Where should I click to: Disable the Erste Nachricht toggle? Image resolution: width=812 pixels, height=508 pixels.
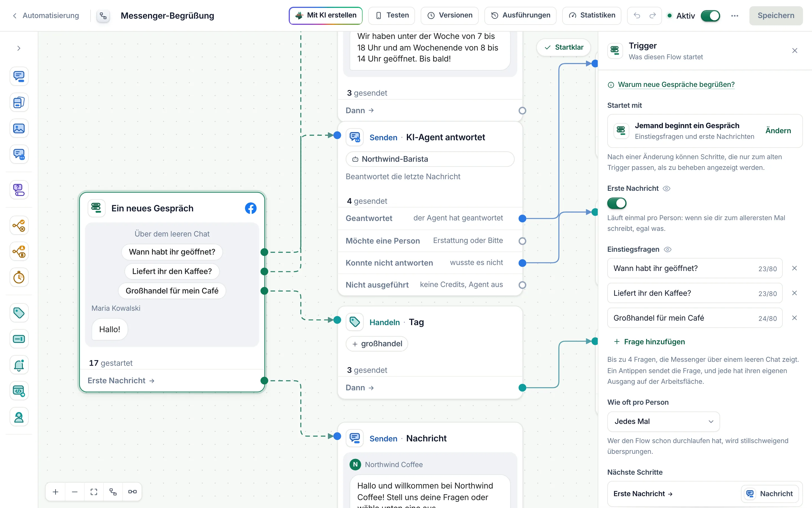click(x=617, y=203)
